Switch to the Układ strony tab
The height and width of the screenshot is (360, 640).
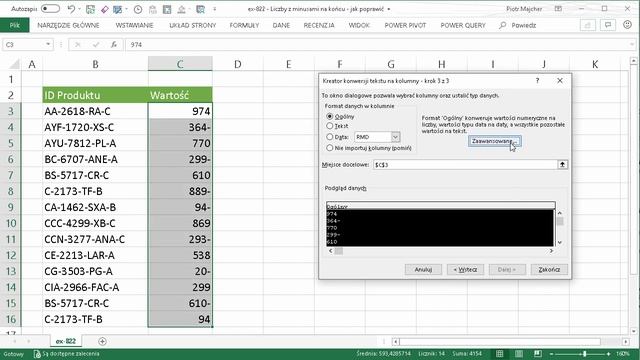(193, 25)
